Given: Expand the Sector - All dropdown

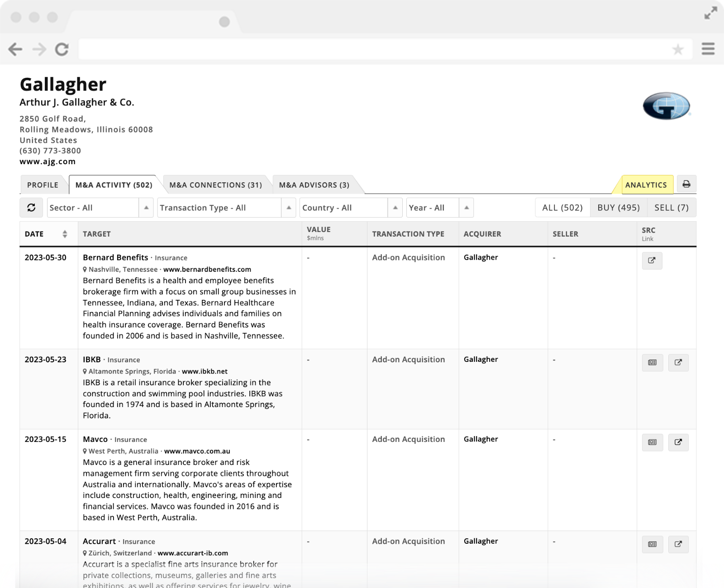Looking at the screenshot, I should 100,208.
